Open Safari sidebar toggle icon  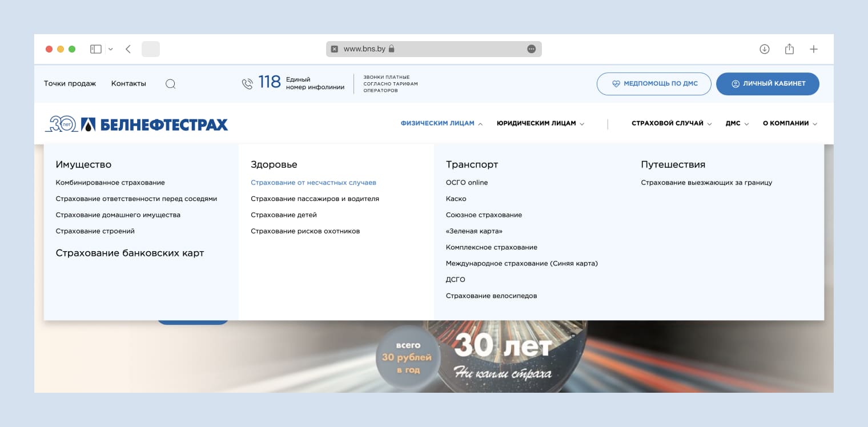(x=96, y=49)
